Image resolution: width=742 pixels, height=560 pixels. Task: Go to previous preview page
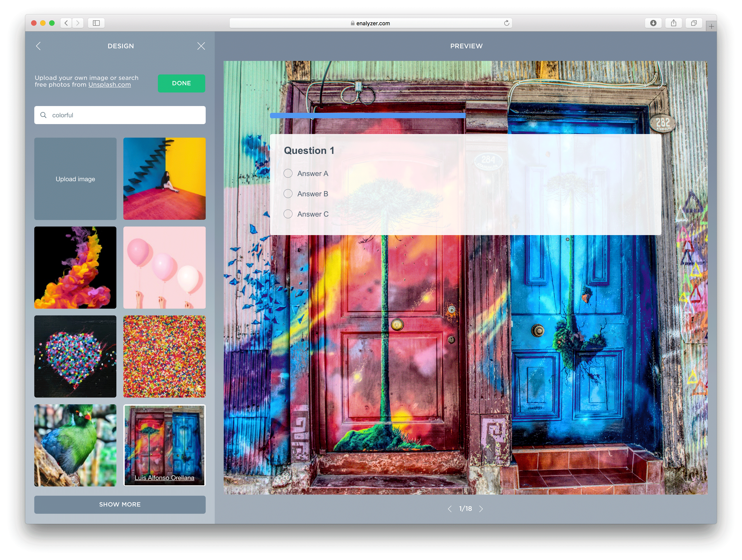(x=450, y=509)
